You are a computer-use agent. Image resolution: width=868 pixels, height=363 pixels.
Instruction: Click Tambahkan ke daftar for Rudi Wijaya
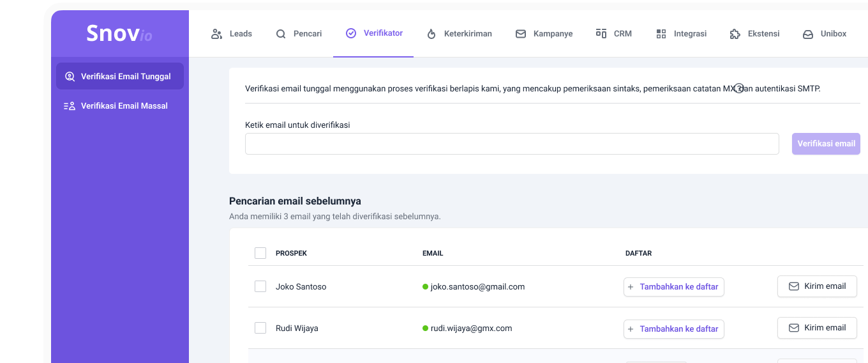point(674,329)
